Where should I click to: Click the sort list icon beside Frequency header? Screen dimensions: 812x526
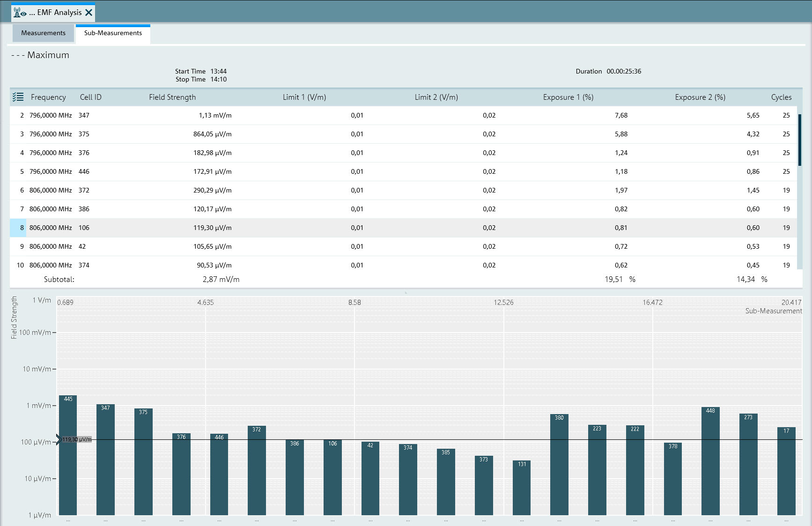(18, 97)
